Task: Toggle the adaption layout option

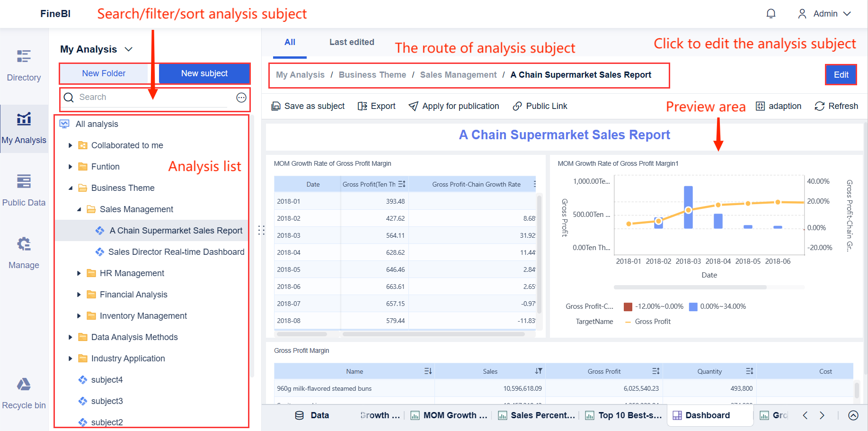Action: 760,106
